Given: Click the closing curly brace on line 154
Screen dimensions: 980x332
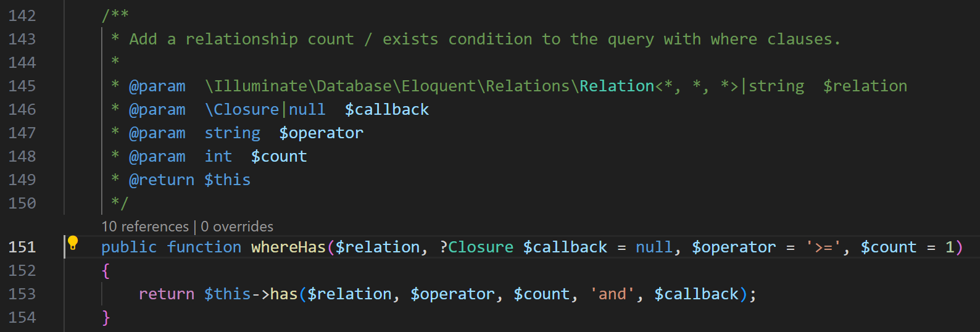Looking at the screenshot, I should (x=106, y=317).
